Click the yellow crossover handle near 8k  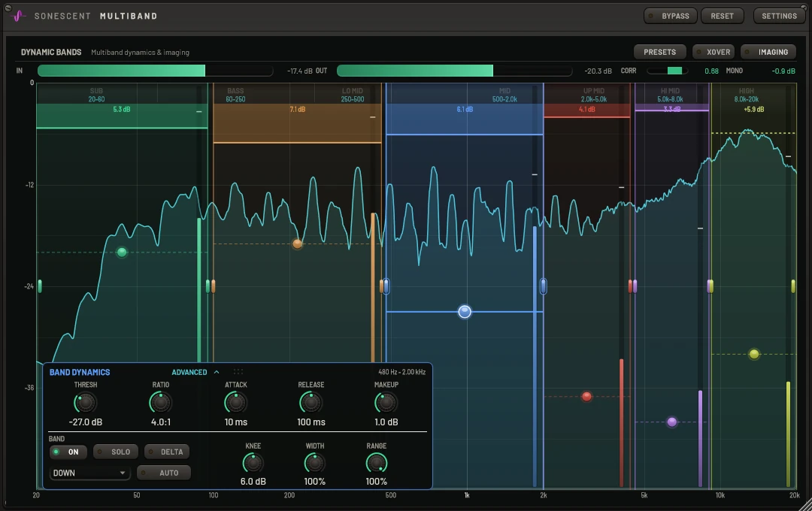pyautogui.click(x=710, y=286)
